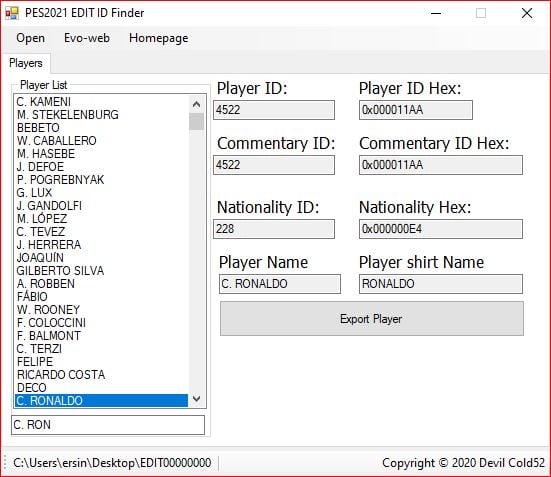Click the player search box containing C. RON
Viewport: 551px width, 477px height.
[108, 425]
